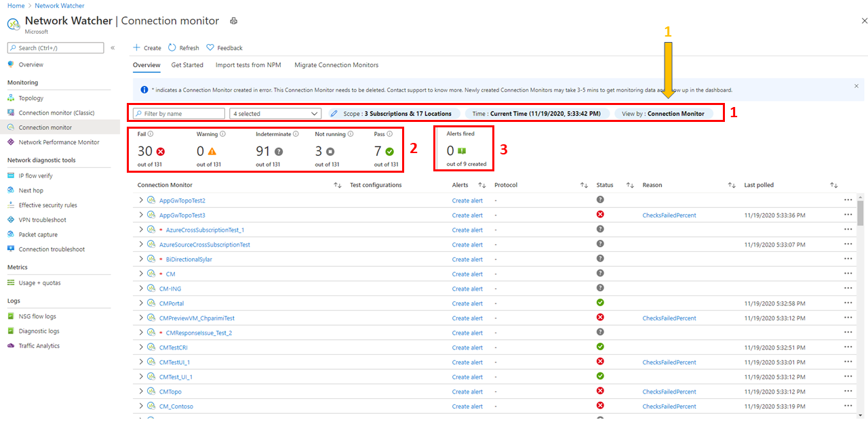The width and height of the screenshot is (868, 422).
Task: Click the sort arrows on the Status column
Action: [630, 185]
